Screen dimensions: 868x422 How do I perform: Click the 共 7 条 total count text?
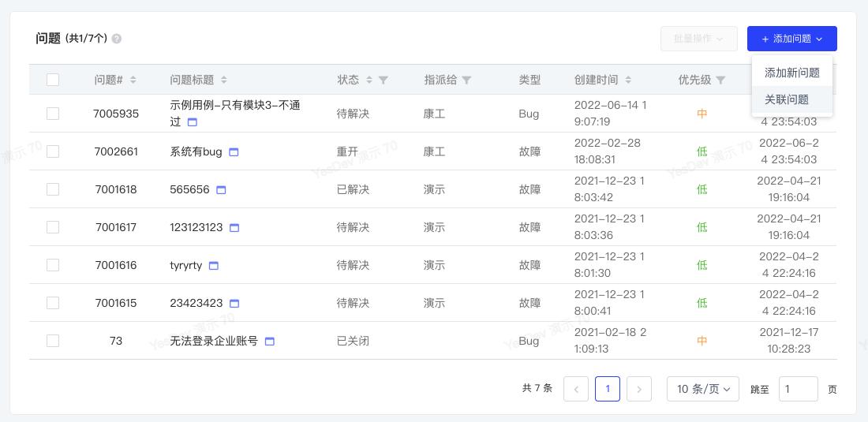pos(537,388)
